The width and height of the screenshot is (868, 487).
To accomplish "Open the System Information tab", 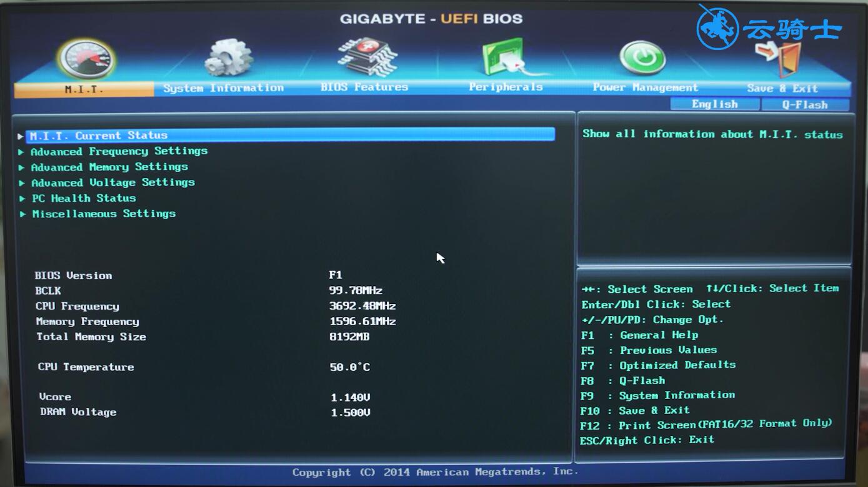I will point(224,88).
